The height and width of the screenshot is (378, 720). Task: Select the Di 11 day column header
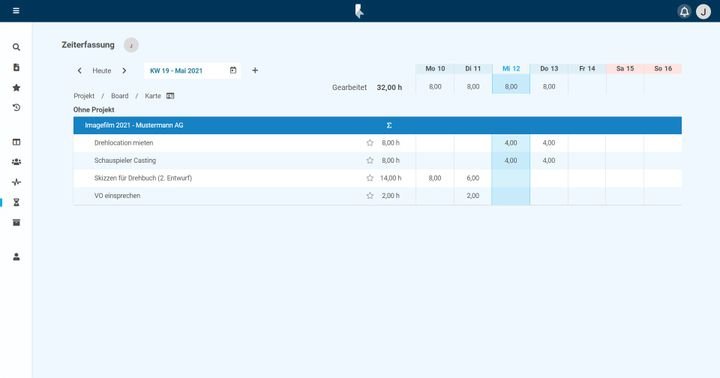473,68
